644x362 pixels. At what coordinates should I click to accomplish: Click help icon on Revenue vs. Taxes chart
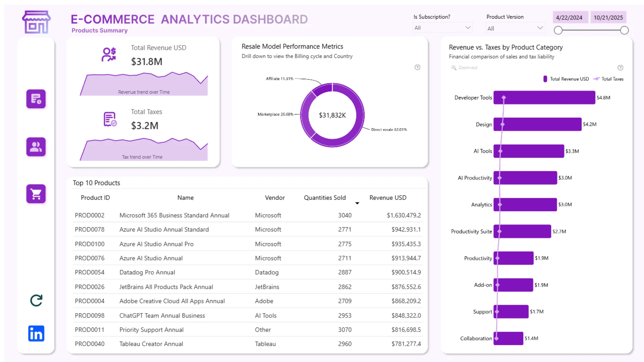[x=621, y=68]
